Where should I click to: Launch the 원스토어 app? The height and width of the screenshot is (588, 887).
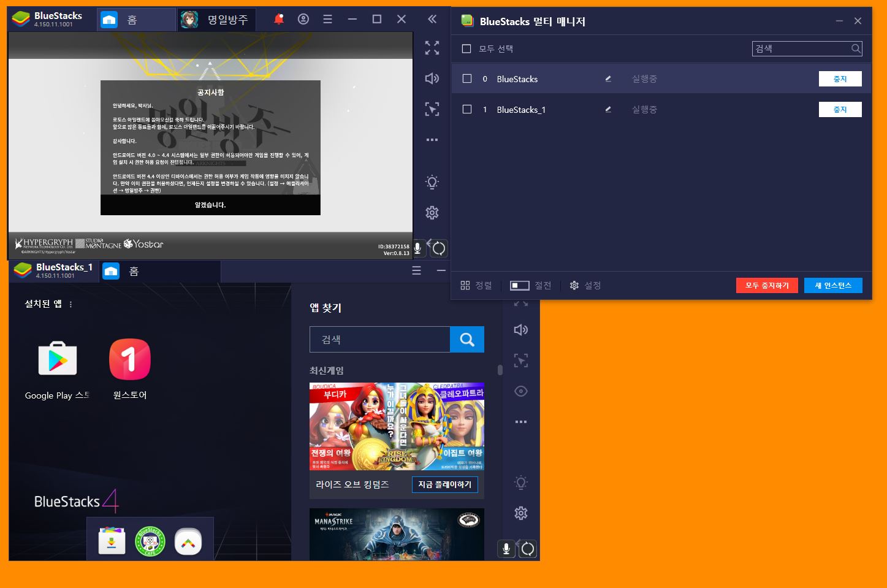(x=130, y=370)
